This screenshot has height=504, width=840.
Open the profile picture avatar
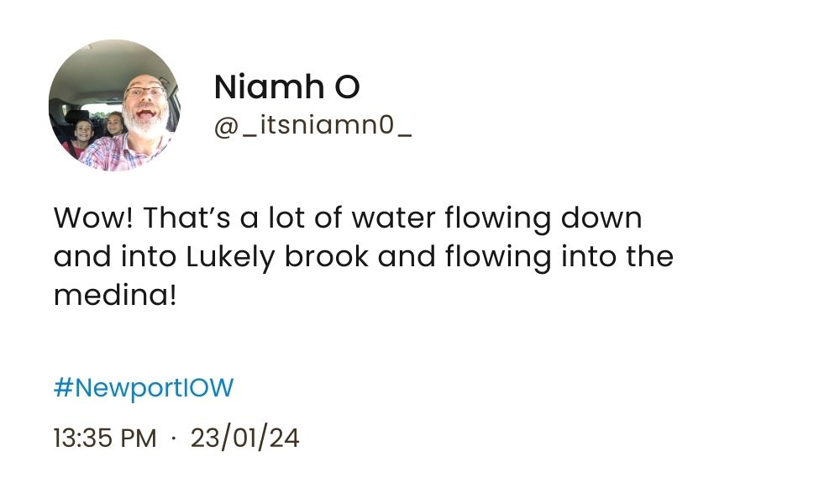(114, 105)
